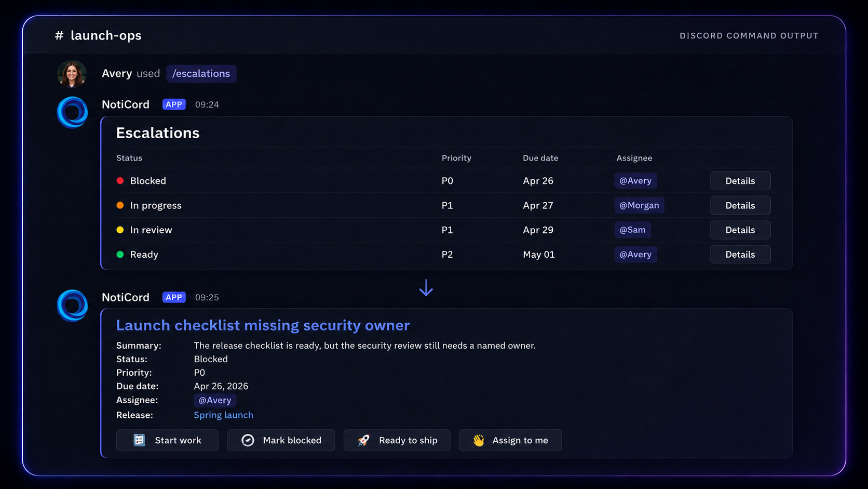Click the gauge icon on Mark blocked
Image resolution: width=868 pixels, height=489 pixels.
coord(248,440)
